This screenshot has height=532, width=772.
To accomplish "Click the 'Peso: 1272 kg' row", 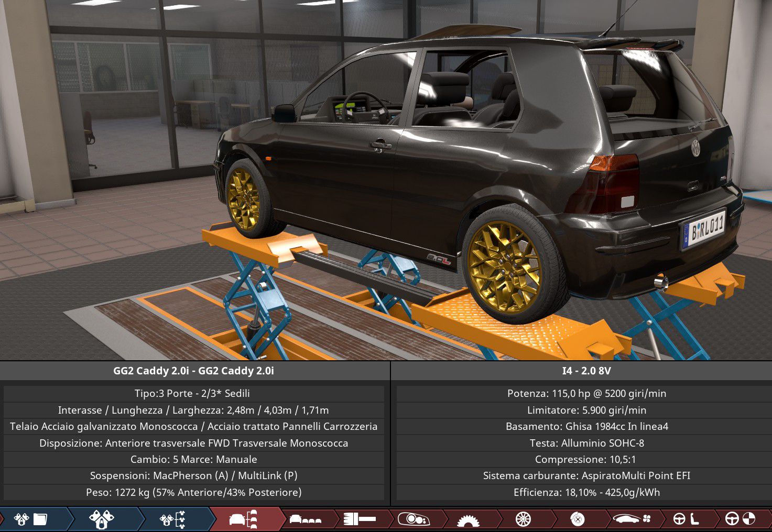I will 193,492.
